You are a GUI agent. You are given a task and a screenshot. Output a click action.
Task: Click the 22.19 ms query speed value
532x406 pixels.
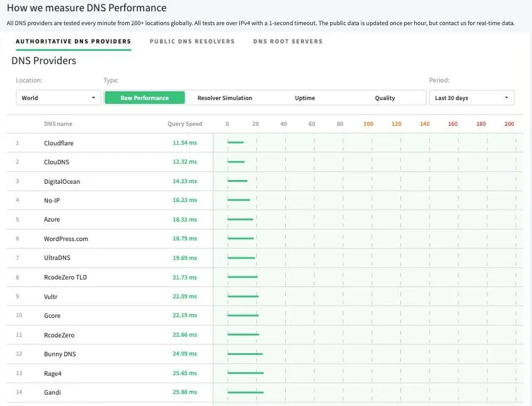click(184, 315)
